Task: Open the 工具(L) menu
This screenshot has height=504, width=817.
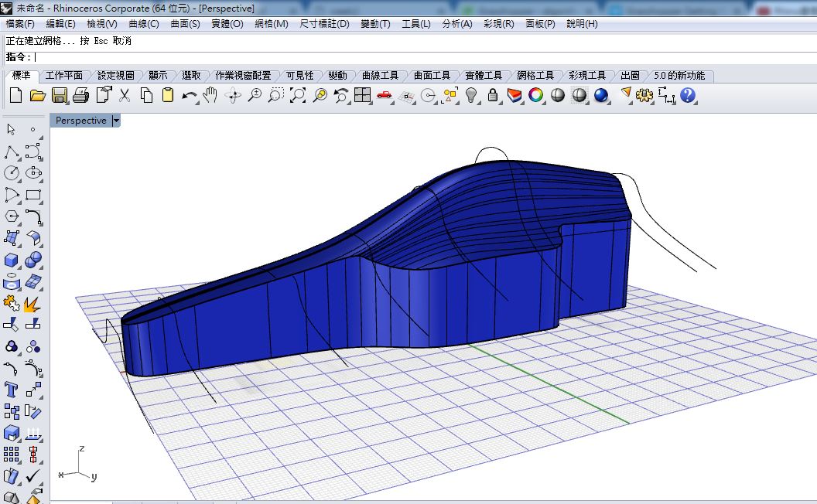Action: tap(415, 24)
